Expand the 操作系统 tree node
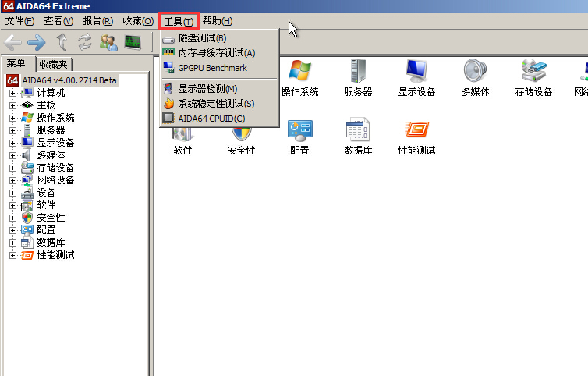 pyautogui.click(x=12, y=118)
